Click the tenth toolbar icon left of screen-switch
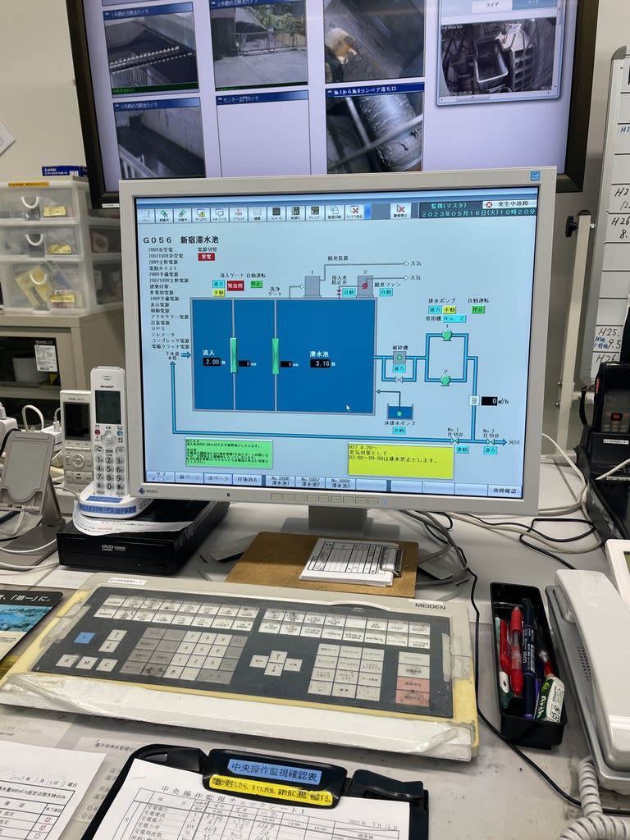The image size is (630, 840). point(314,212)
